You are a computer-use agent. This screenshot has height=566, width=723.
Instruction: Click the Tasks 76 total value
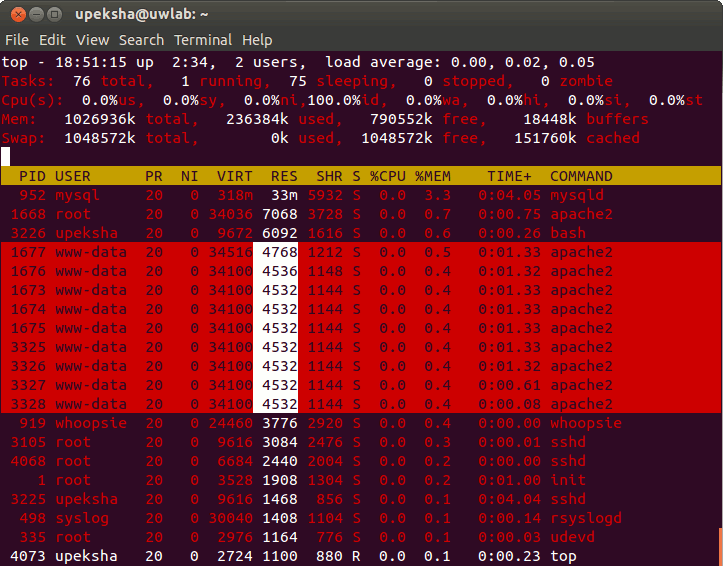point(82,81)
